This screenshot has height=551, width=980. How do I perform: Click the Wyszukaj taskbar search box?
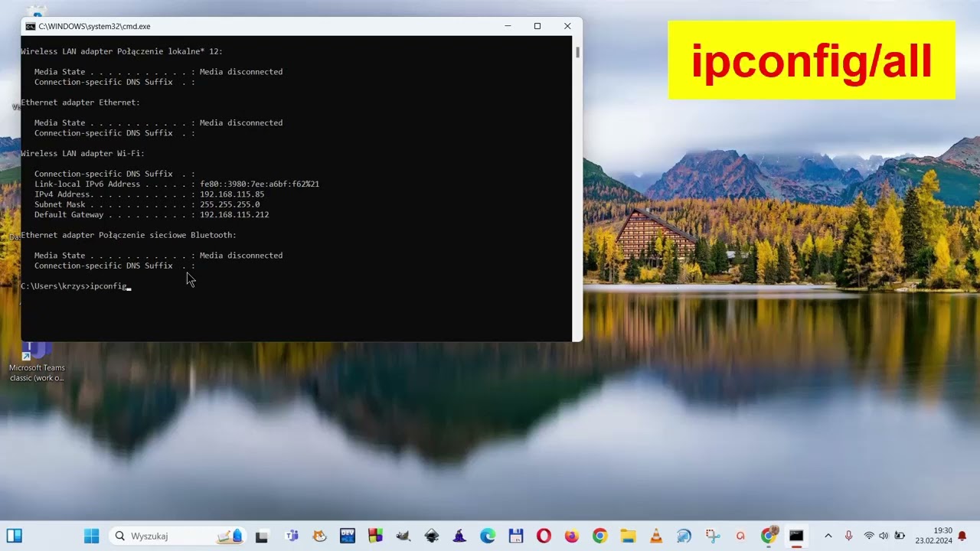(x=178, y=536)
